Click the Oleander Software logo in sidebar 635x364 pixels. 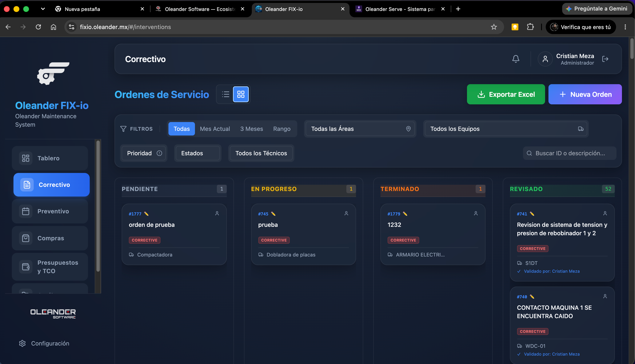click(x=53, y=314)
